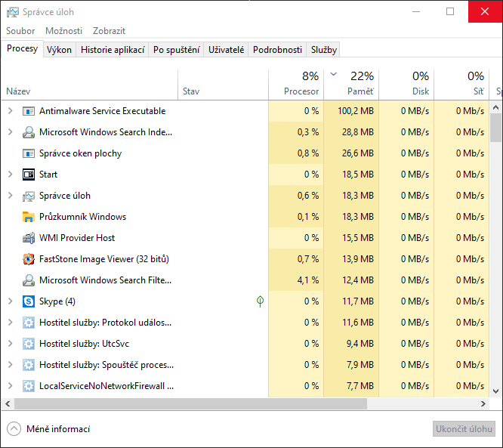The height and width of the screenshot is (448, 503).
Task: Click the Správce oken plochy icon
Action: (29, 153)
